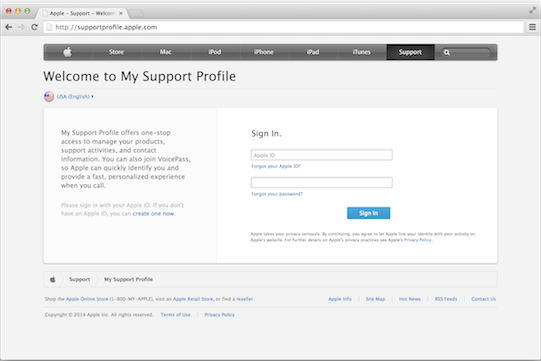
Task: Select the Apple – Support browser tab
Action: [82, 13]
